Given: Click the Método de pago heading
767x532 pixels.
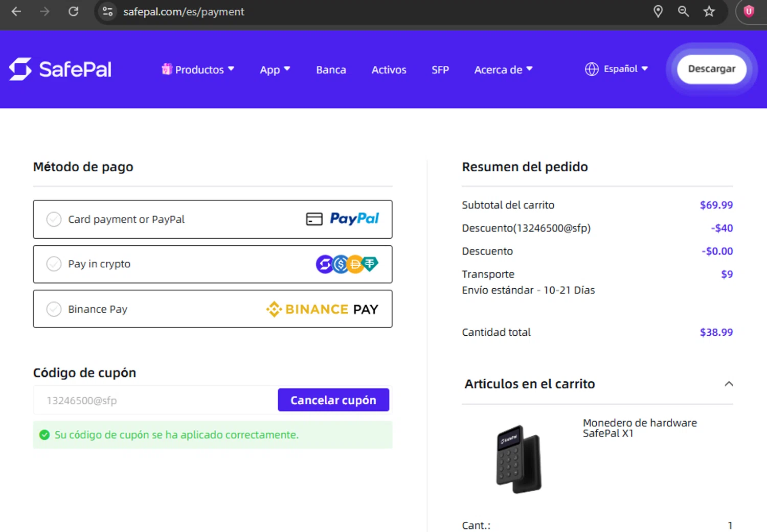Looking at the screenshot, I should (83, 167).
